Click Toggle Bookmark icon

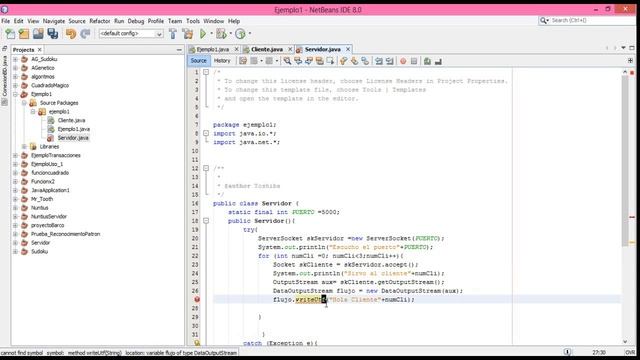(x=365, y=61)
